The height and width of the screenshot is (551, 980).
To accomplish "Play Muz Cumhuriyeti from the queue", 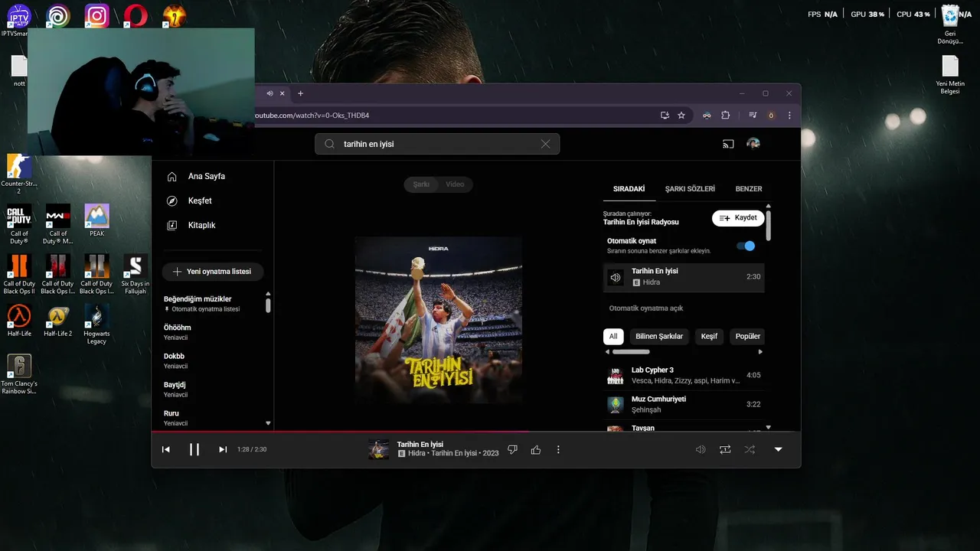I will [684, 404].
